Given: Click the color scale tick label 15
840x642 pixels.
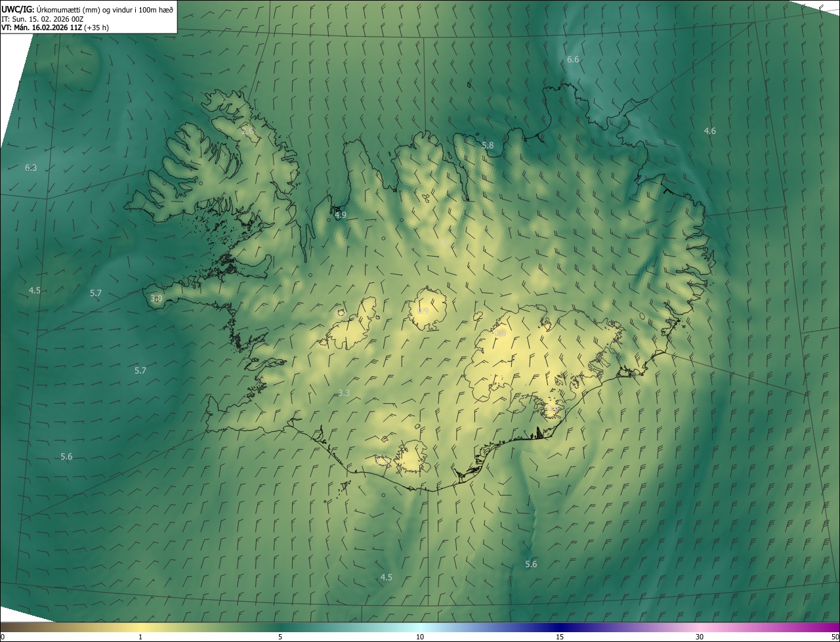Looking at the screenshot, I should click(x=560, y=637).
